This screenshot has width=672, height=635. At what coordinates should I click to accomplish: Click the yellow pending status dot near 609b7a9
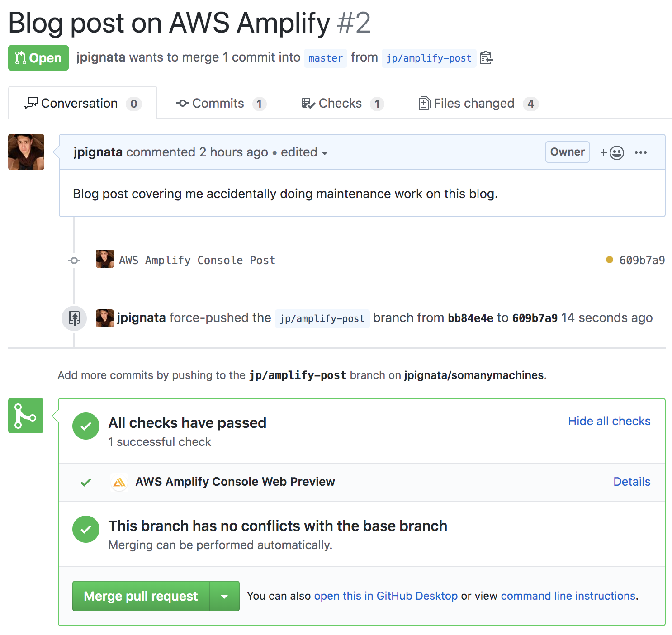(610, 260)
